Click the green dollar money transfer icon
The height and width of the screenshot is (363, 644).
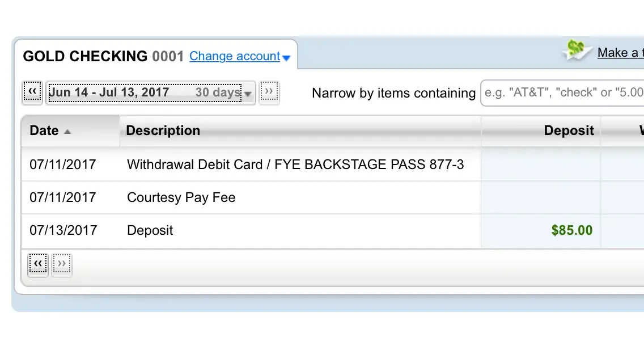tap(577, 50)
